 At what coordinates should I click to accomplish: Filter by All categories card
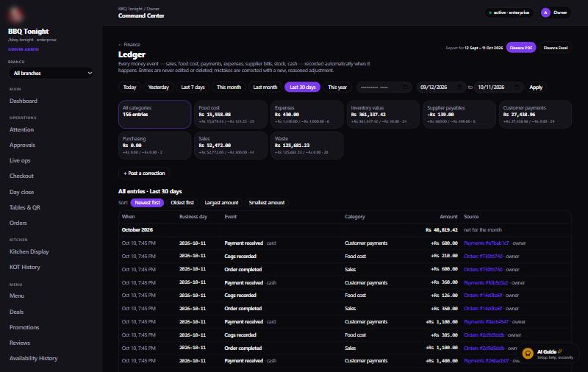pyautogui.click(x=154, y=115)
